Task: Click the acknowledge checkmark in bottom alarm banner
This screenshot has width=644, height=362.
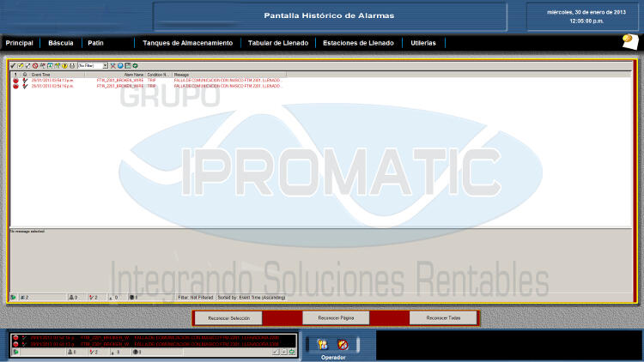Action: click(x=276, y=352)
